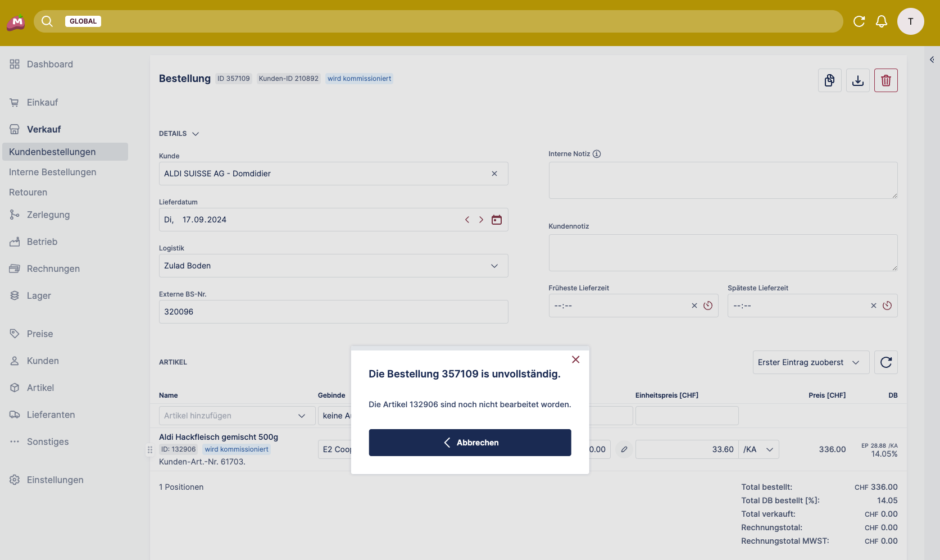Open the Erster Eintrag zuoberst sort dropdown

tap(810, 362)
